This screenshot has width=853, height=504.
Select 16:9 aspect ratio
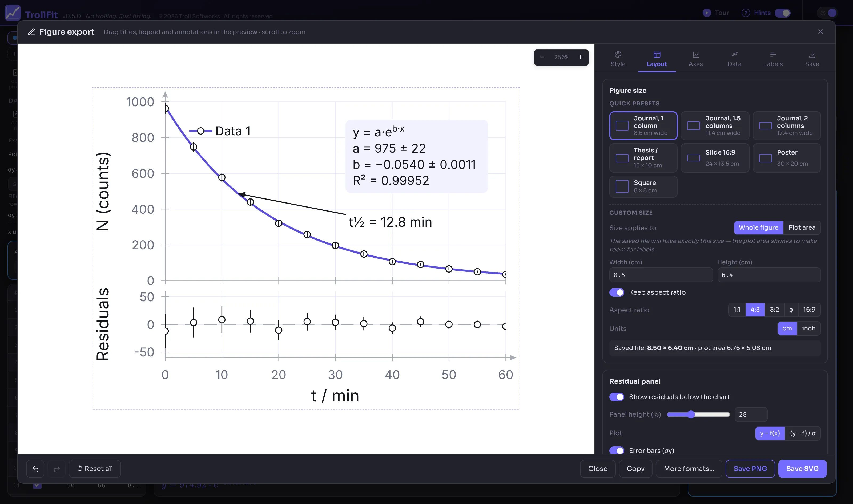[x=809, y=310]
